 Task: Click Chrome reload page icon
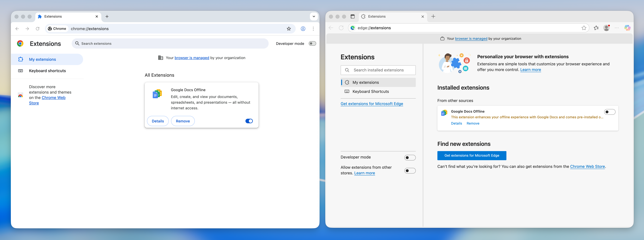(x=38, y=29)
